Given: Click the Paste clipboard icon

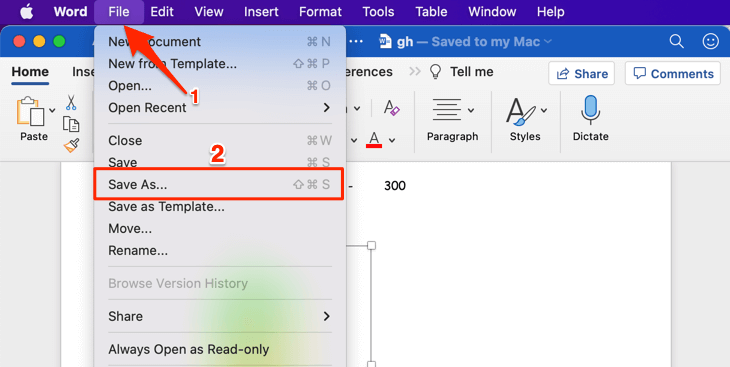Looking at the screenshot, I should point(31,112).
